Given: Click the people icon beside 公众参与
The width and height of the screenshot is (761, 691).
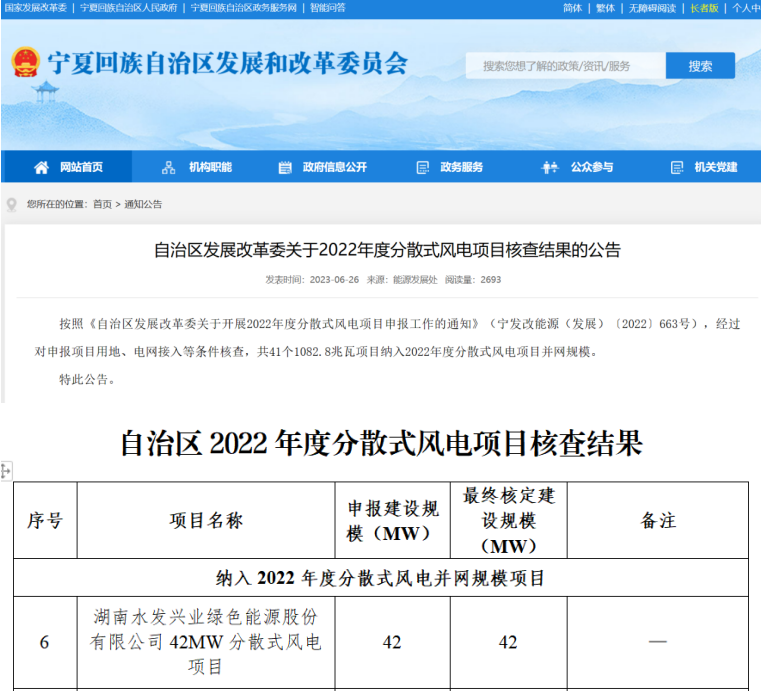Looking at the screenshot, I should pos(550,167).
